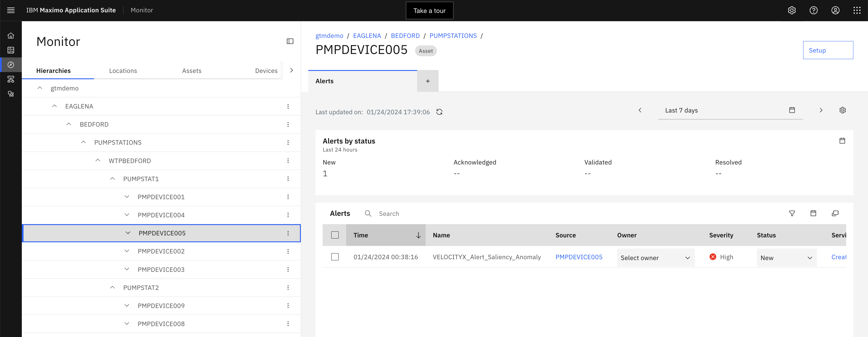Select PMPDEVICE008 in the hierarchy tree
The height and width of the screenshot is (337, 868).
point(161,324)
